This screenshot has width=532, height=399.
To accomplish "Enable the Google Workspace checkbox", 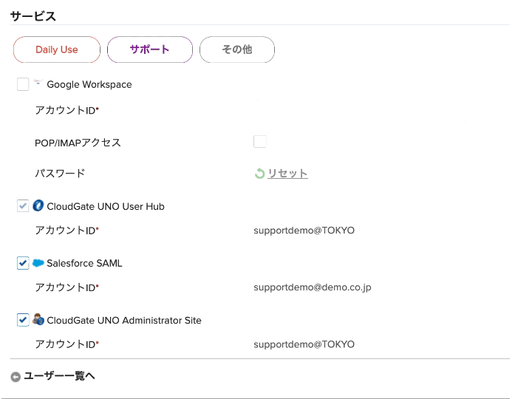I will click(x=23, y=84).
